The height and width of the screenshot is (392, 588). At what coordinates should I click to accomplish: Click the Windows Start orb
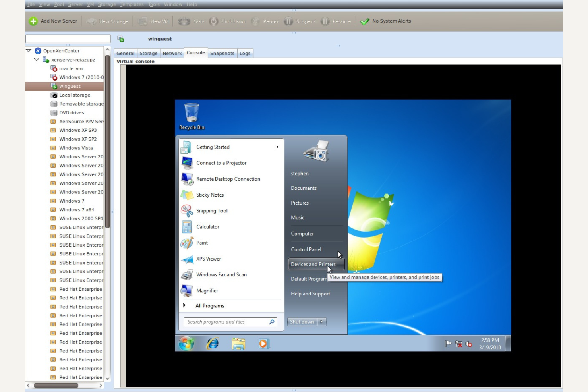(186, 343)
